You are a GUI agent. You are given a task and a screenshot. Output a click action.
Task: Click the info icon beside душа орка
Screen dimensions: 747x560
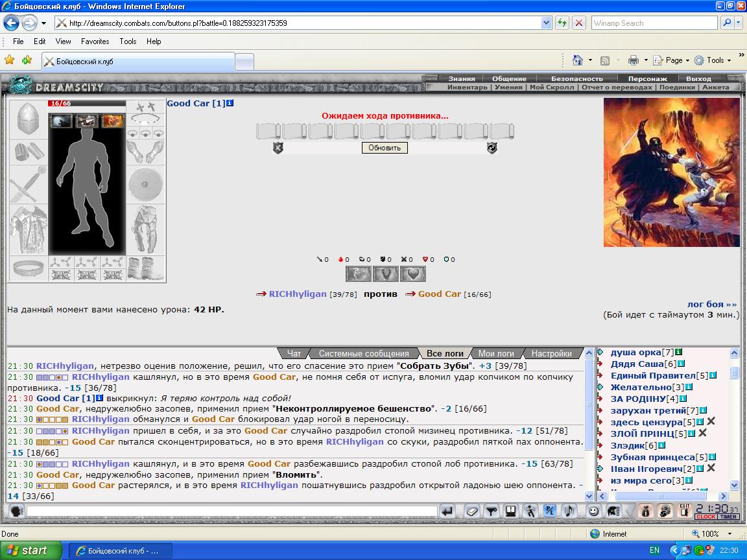pos(679,352)
